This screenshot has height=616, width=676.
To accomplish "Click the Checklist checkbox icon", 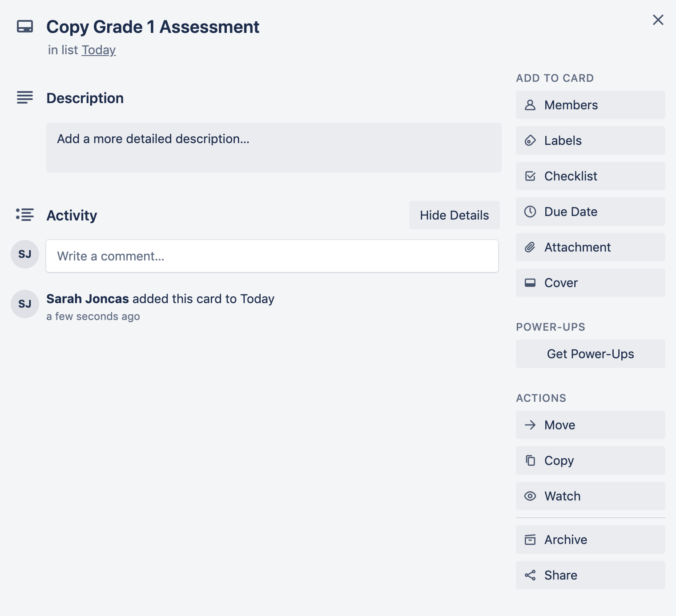I will point(530,176).
